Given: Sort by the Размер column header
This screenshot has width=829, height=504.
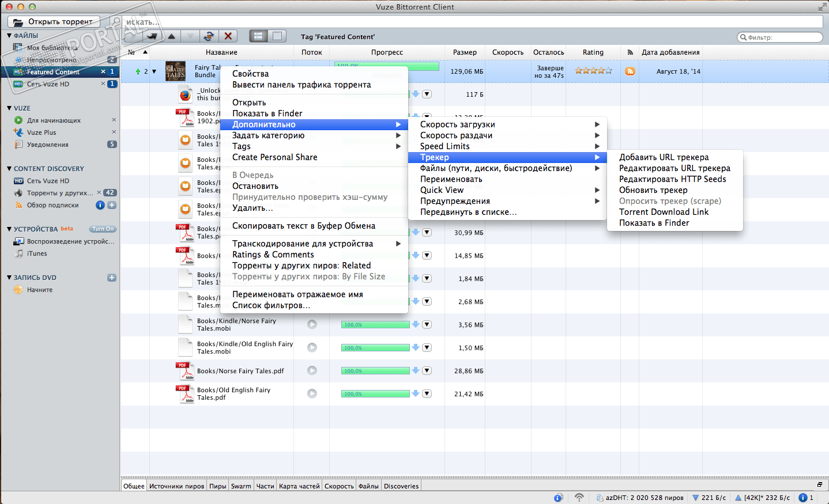Looking at the screenshot, I should point(465,52).
